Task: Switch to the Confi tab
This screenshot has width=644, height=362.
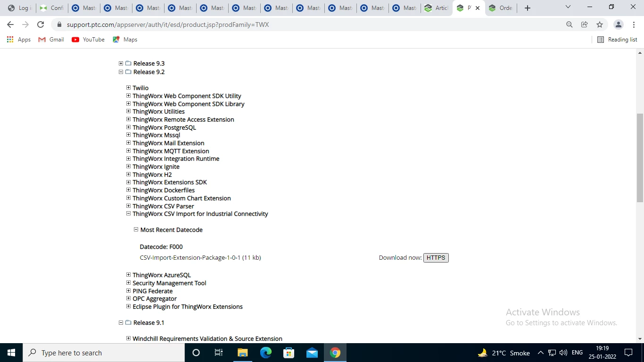Action: click(x=52, y=8)
